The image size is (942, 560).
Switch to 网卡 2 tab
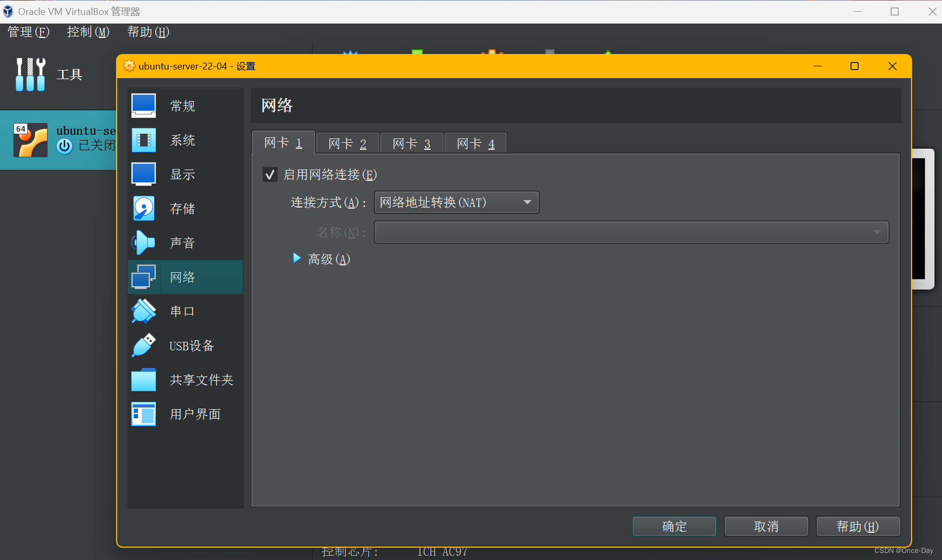click(347, 143)
